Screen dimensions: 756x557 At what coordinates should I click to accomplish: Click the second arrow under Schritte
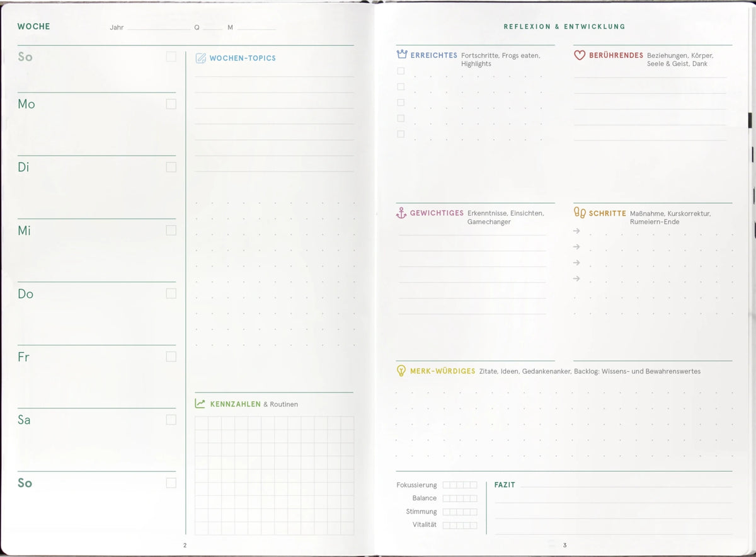point(576,246)
